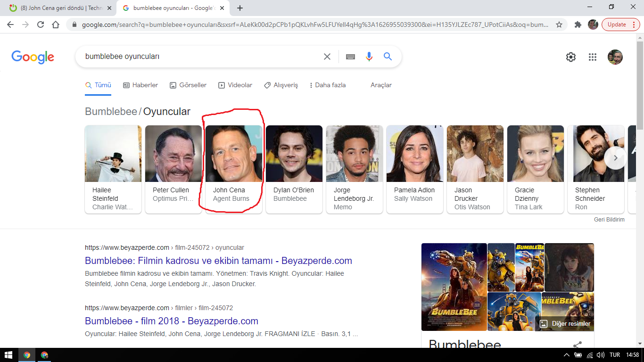Open the large Bumblebee movie poster image
The height and width of the screenshot is (362, 644).
point(454,287)
